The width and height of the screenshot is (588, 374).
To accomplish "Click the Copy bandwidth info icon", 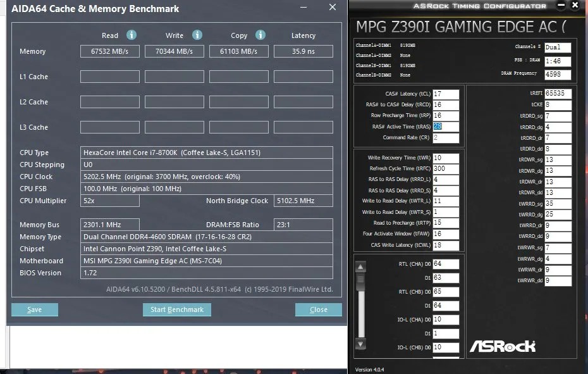I will (260, 35).
